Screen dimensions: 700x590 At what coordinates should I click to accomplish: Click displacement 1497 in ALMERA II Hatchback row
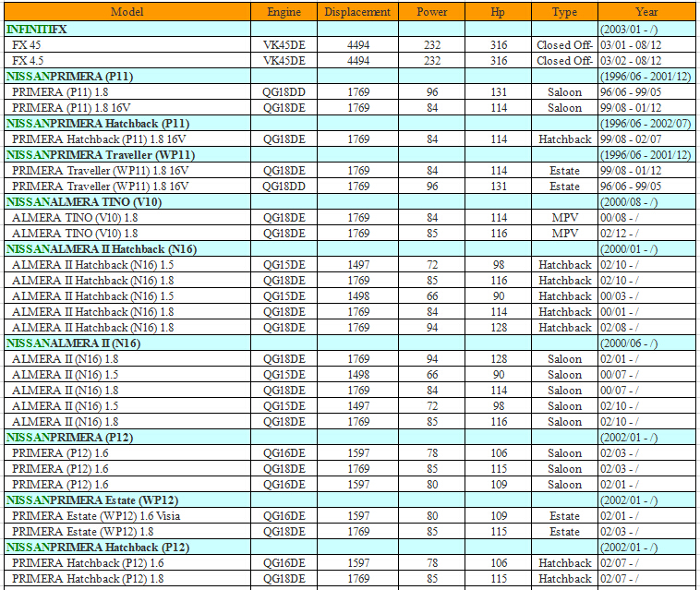[x=358, y=265]
